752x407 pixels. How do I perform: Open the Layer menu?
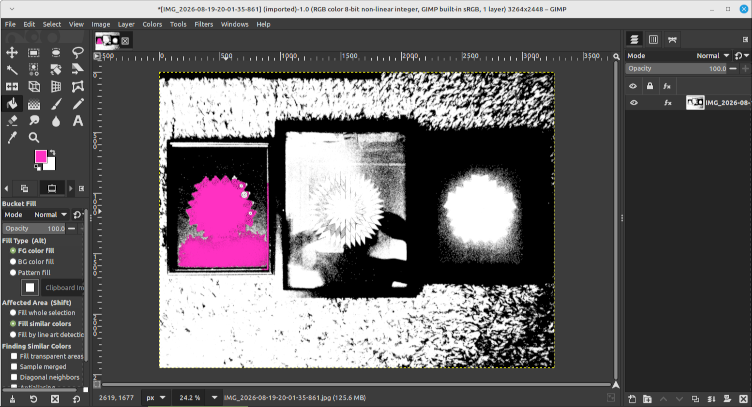(126, 24)
